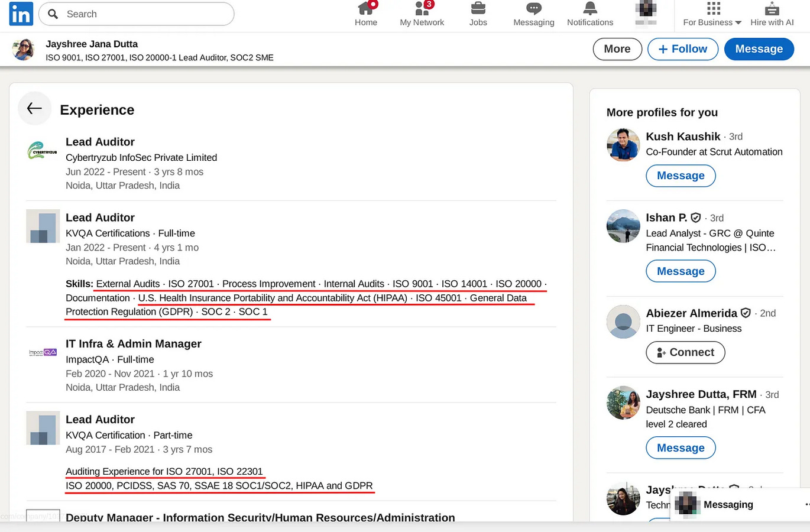Open the LinkedIn home logo

coord(21,14)
